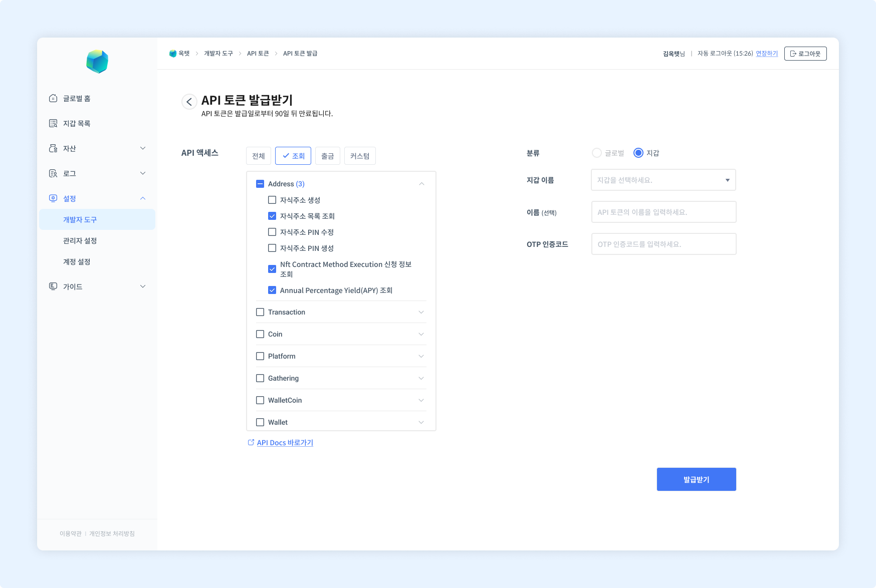Check 자식주소 PIN 수정 checkbox
Screen dimensions: 876x588
[x=272, y=232]
